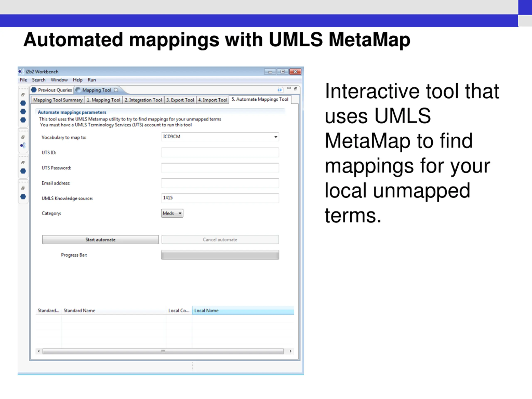The height and width of the screenshot is (399, 532).
Task: Select the Local Name column header
Action: click(x=243, y=310)
